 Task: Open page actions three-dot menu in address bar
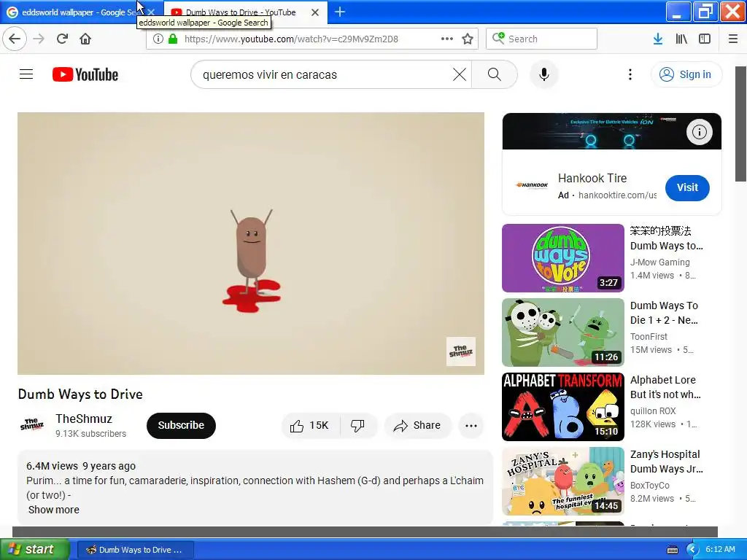[x=447, y=39]
